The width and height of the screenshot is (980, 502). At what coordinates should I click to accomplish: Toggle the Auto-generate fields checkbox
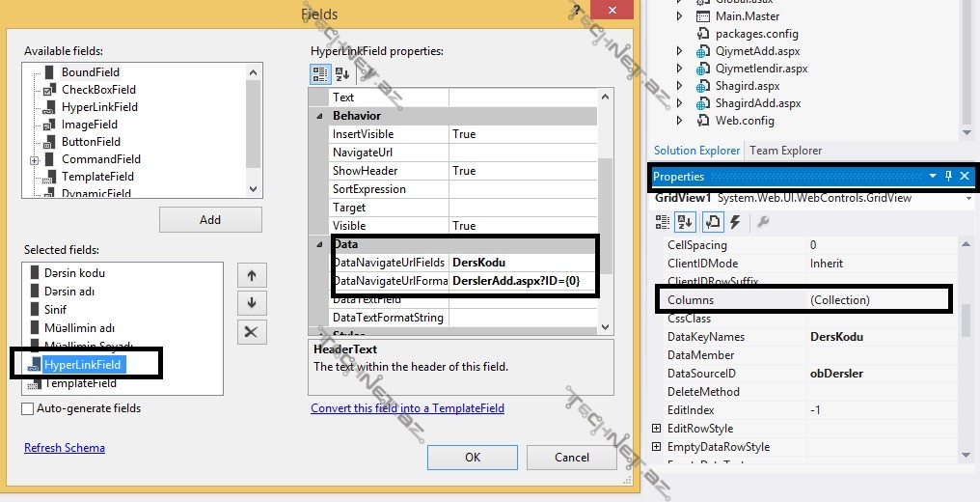tap(28, 408)
